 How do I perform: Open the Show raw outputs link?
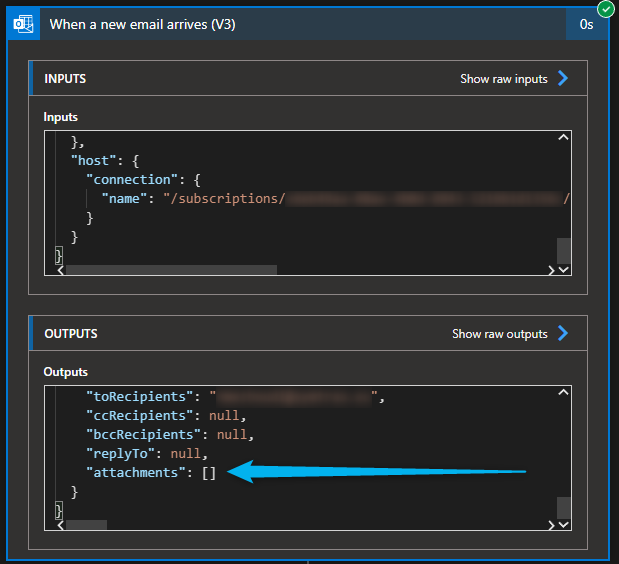pyautogui.click(x=500, y=334)
